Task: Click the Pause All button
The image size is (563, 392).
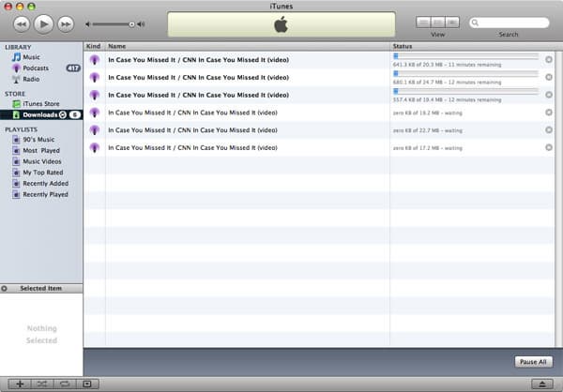Action: point(533,362)
